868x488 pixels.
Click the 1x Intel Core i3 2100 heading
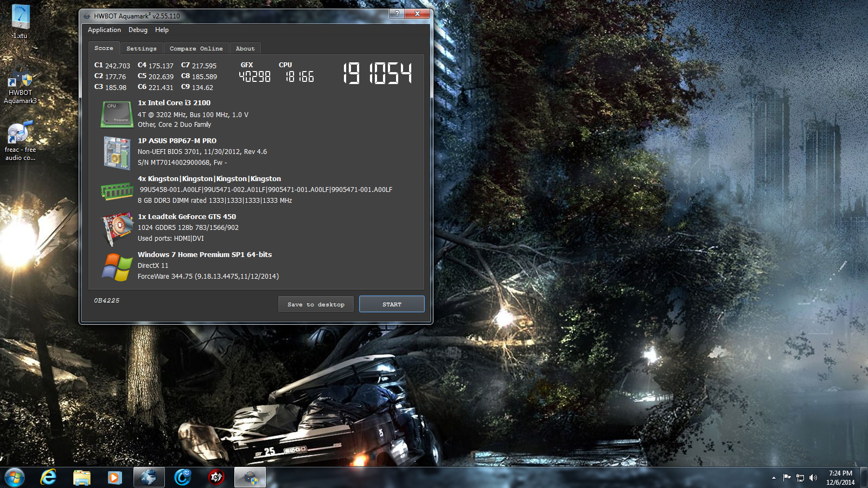click(174, 102)
